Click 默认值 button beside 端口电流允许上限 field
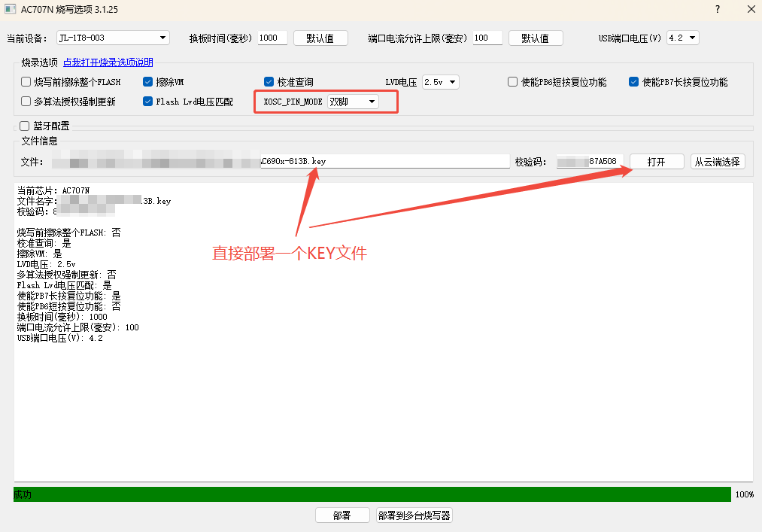 536,38
